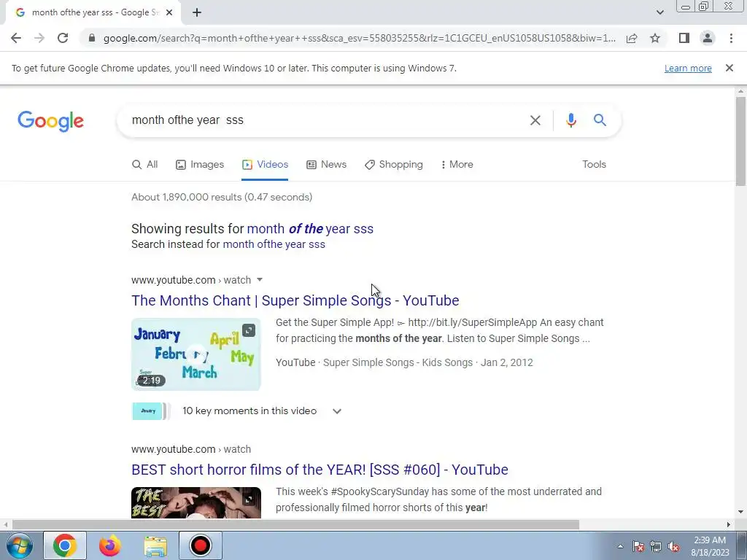Open the tab search chevron in title bar
Image resolution: width=747 pixels, height=560 pixels.
coord(659,13)
